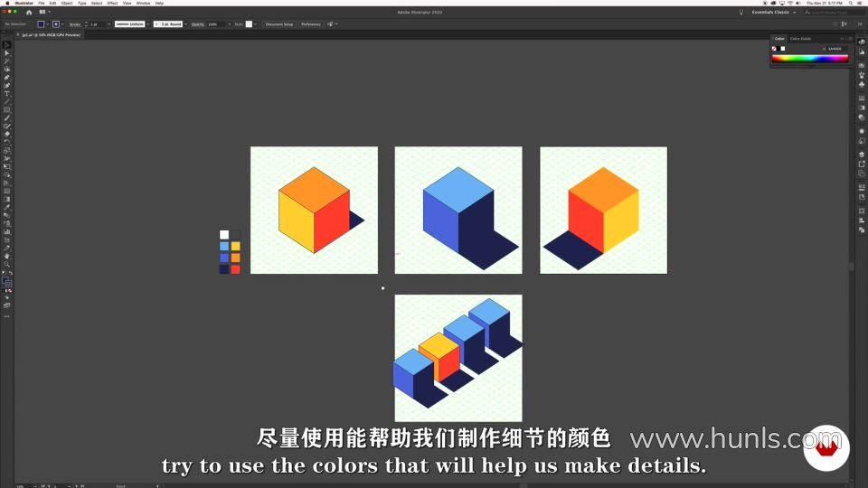This screenshot has width=868, height=488.
Task: Click the orange palette swatch beside artboard
Action: pos(235,258)
